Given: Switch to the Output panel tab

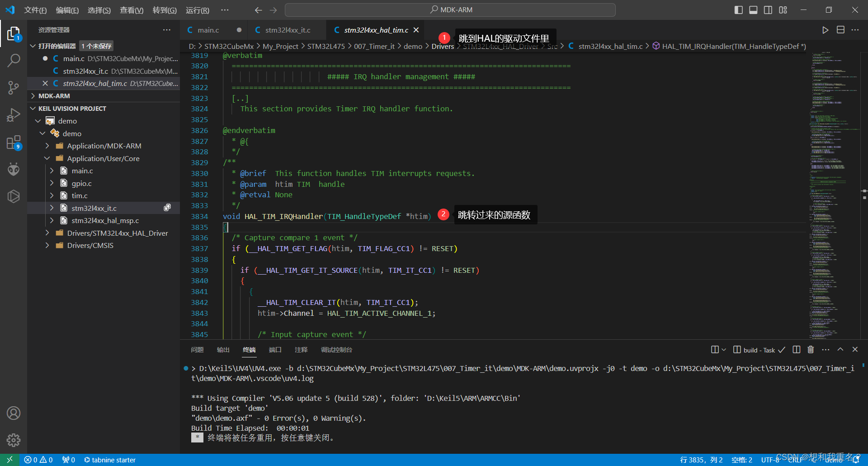Looking at the screenshot, I should 223,350.
